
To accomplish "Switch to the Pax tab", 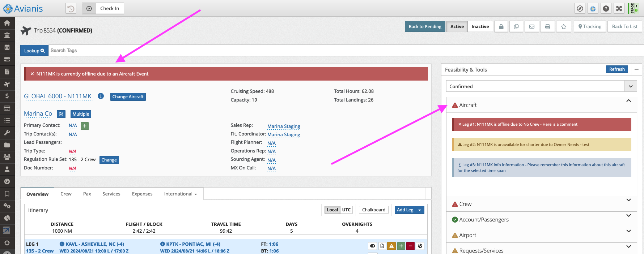I will click(x=87, y=194).
